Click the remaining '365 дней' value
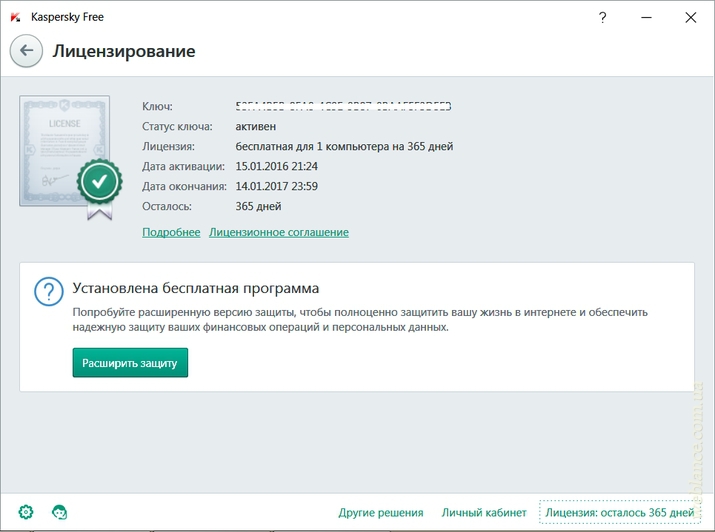This screenshot has width=715, height=532. click(x=258, y=207)
